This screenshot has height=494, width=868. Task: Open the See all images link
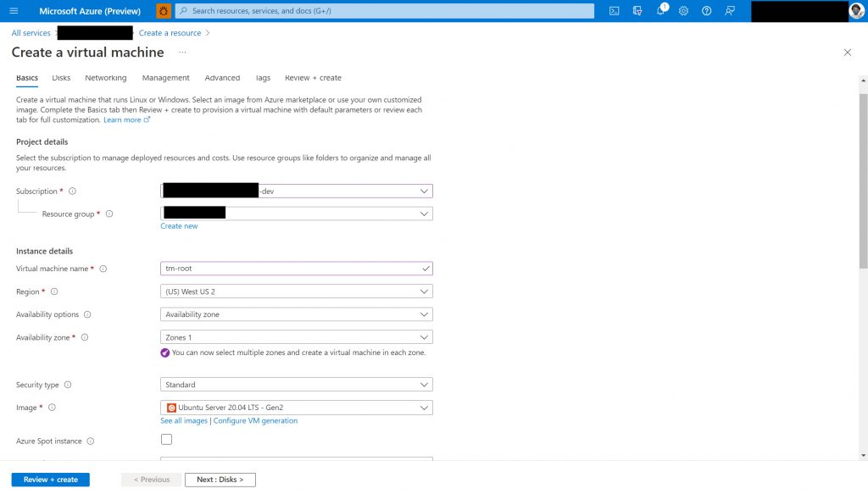pyautogui.click(x=184, y=420)
